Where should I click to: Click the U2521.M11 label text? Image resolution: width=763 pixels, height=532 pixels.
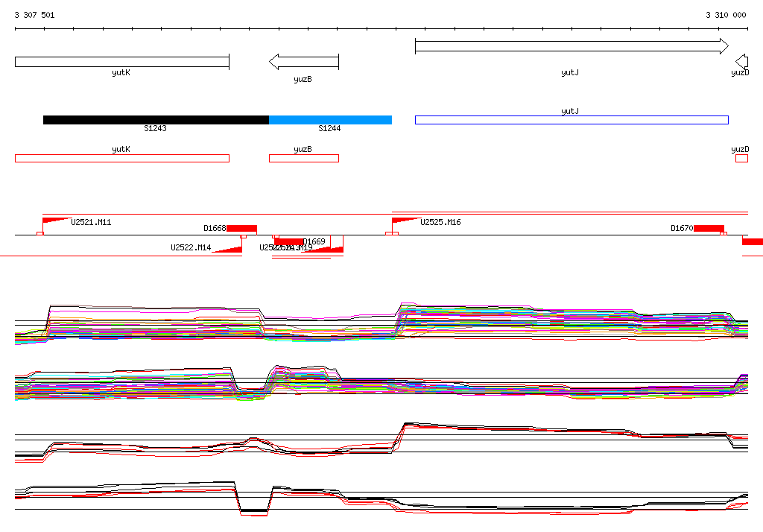[x=91, y=223]
